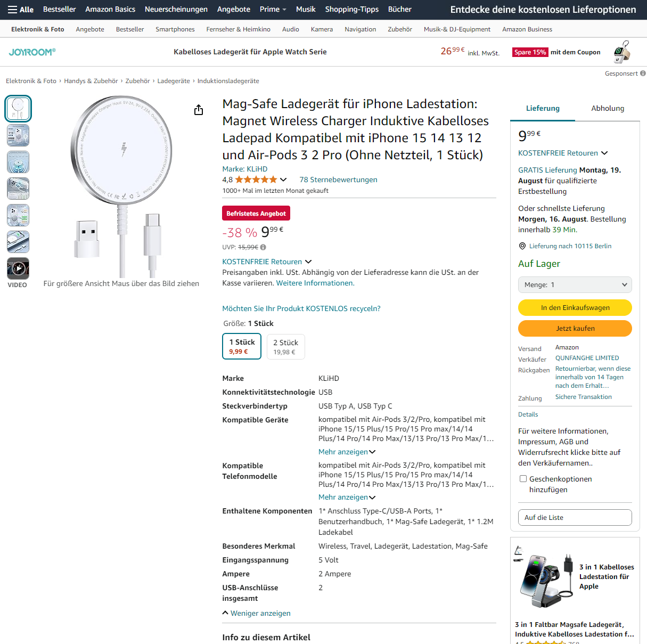Click In den Einkaufswagen button
Screen dimensions: 647x644
click(x=575, y=308)
